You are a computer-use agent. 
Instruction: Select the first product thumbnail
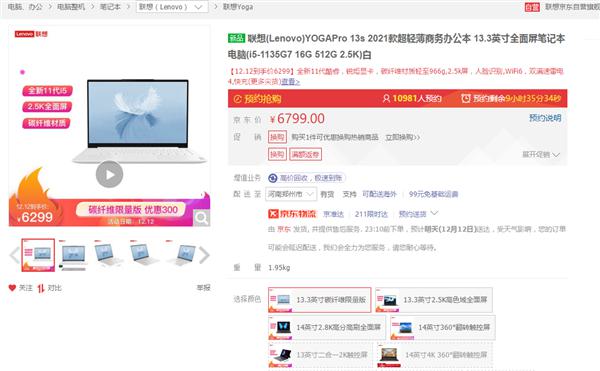pos(38,255)
